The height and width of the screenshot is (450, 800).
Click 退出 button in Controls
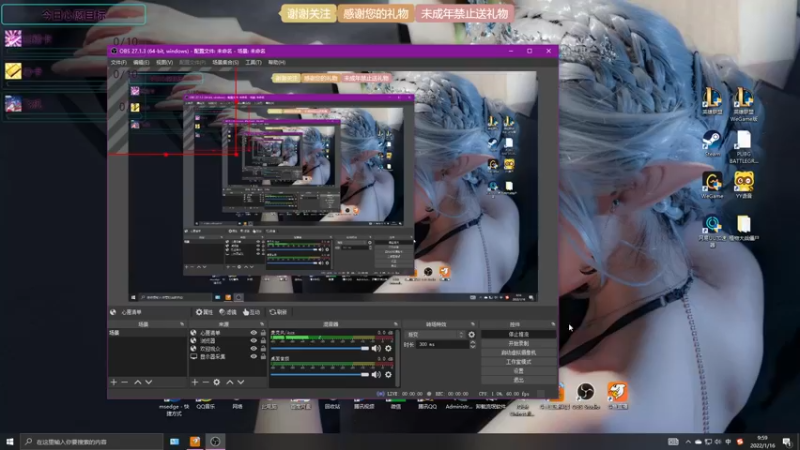[x=518, y=380]
